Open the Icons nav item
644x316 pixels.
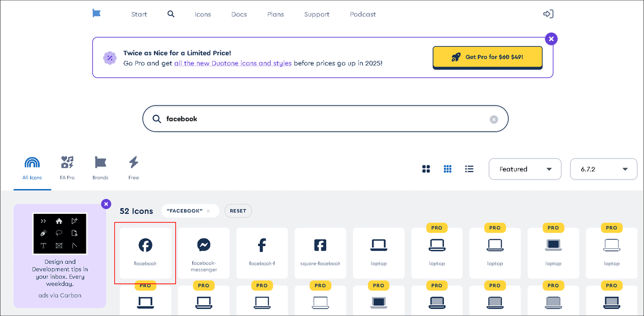pyautogui.click(x=203, y=15)
